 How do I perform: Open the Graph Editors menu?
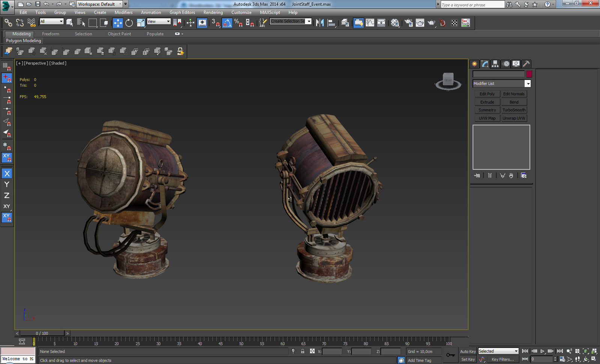(182, 12)
